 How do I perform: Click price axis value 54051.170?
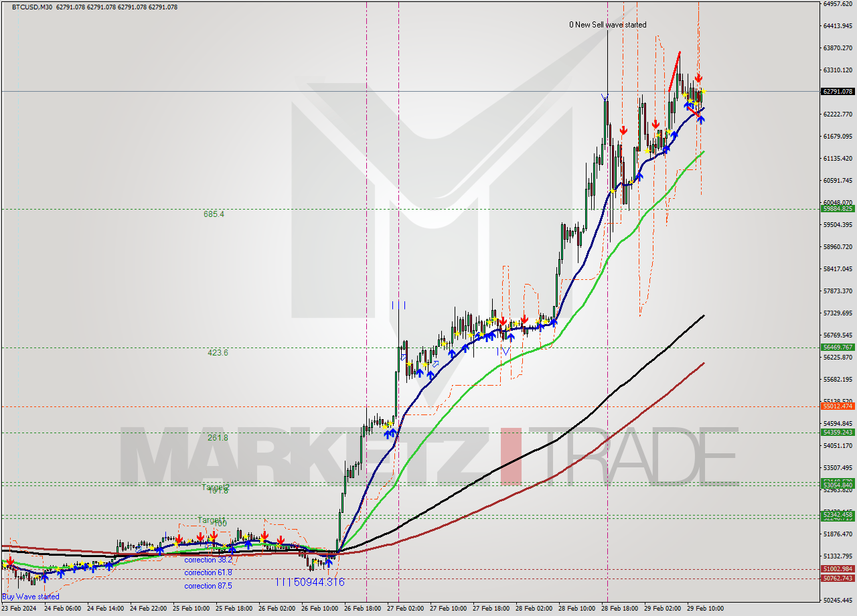click(838, 446)
